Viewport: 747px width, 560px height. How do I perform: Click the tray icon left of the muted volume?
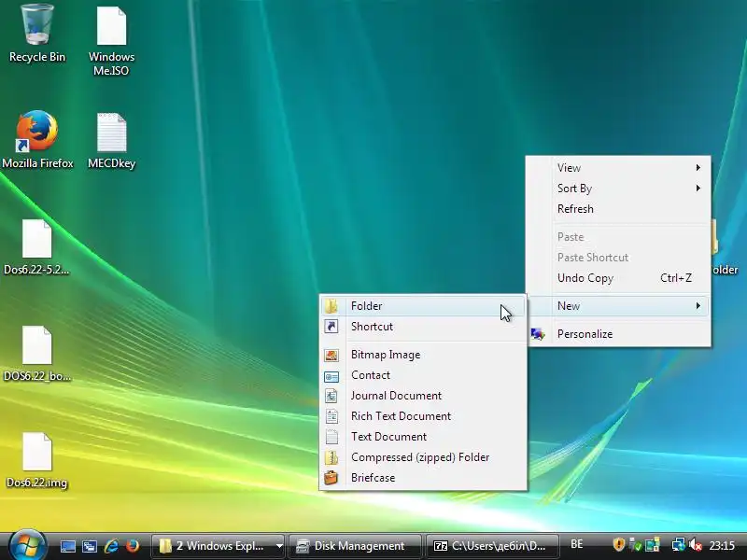point(677,544)
